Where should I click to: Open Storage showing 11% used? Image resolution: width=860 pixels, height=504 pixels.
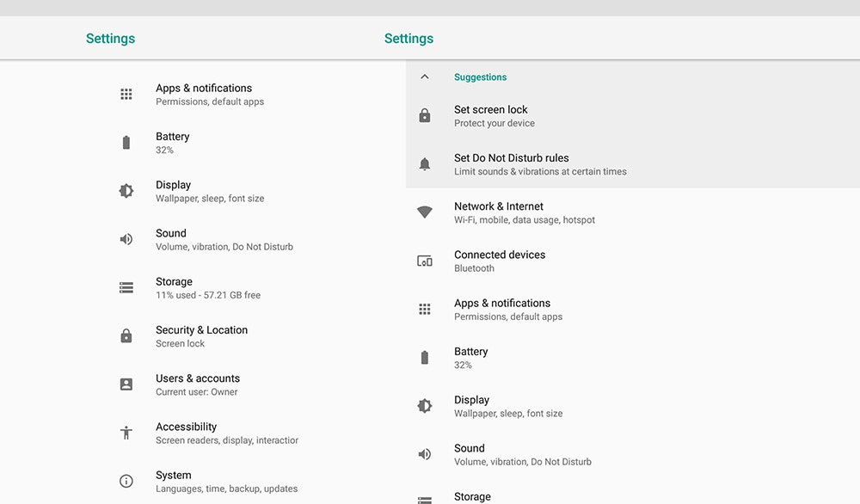click(x=207, y=288)
